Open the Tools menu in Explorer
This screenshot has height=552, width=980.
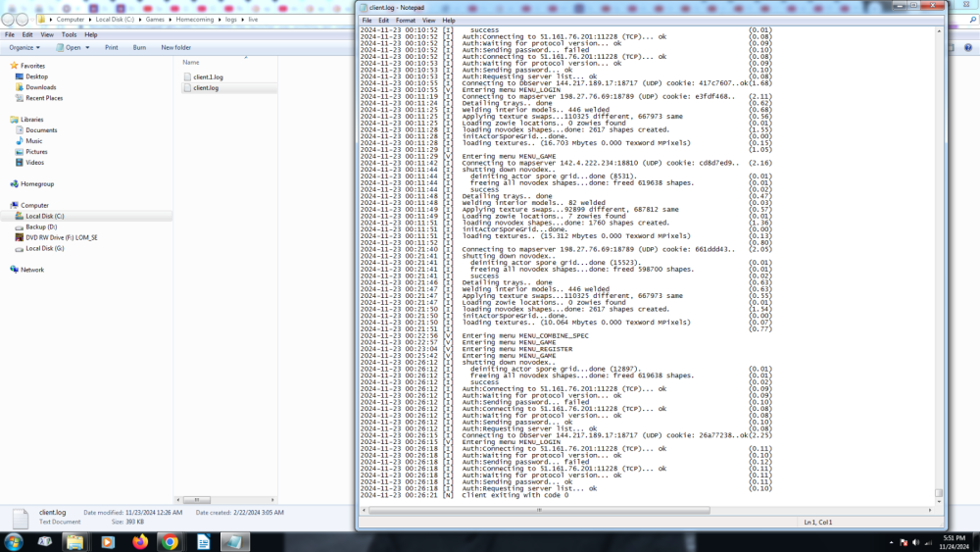click(69, 34)
